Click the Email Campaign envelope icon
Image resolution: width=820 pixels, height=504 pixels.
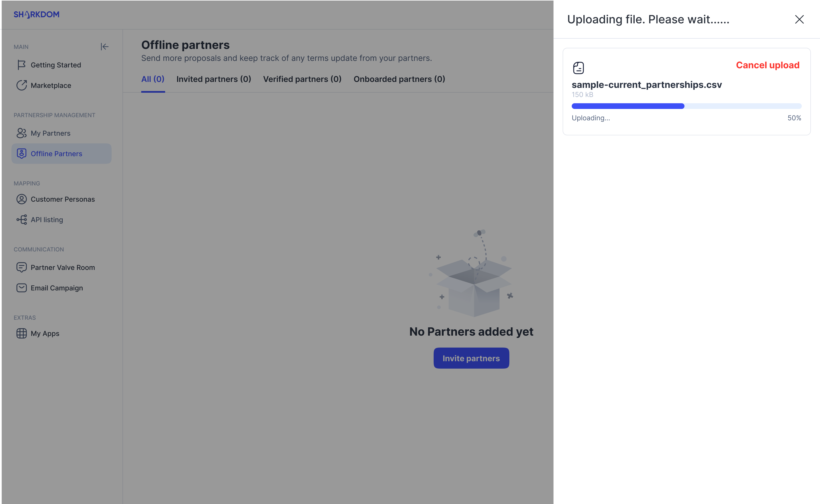(x=21, y=288)
